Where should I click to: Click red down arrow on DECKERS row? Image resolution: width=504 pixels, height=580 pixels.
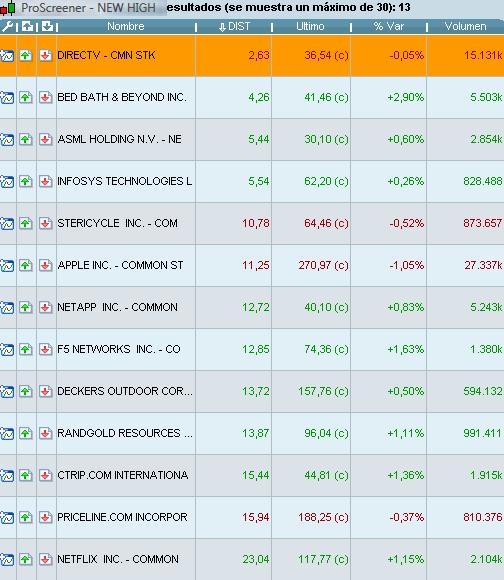pyautogui.click(x=45, y=391)
